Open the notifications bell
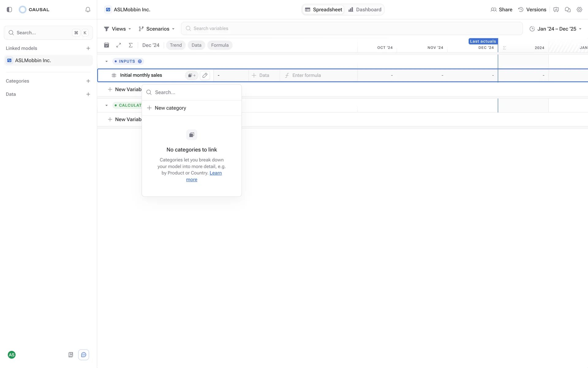Viewport: 588px width, 368px height. click(88, 10)
